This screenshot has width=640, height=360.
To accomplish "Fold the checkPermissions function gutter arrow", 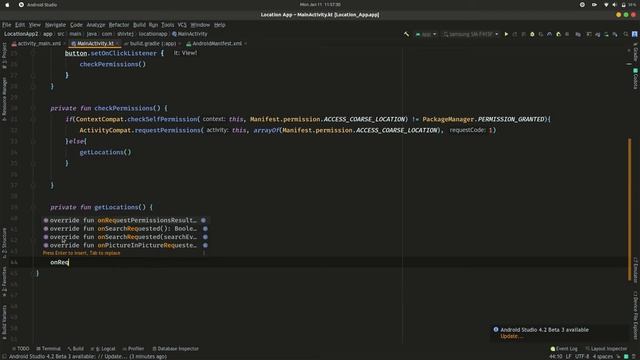I will [x=33, y=109].
